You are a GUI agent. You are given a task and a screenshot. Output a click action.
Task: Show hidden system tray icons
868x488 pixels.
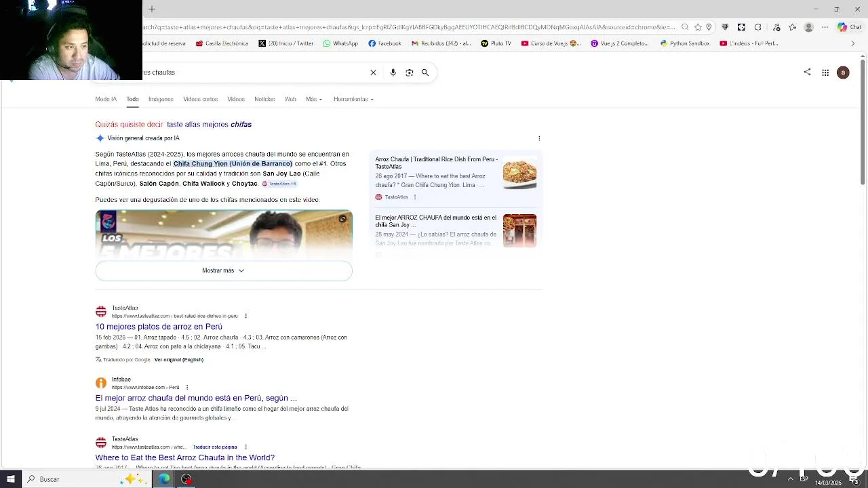(x=790, y=479)
